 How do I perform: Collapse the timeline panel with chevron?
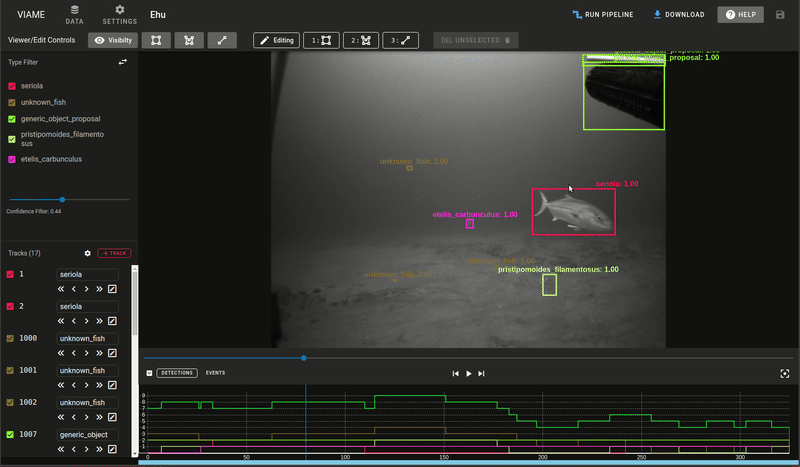coord(149,373)
